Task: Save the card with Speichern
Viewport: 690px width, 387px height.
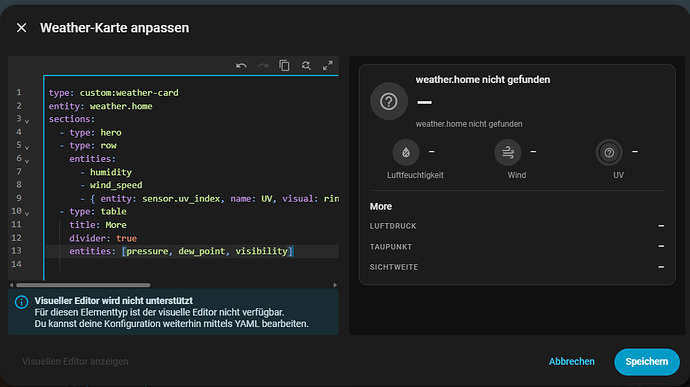Action: click(647, 361)
